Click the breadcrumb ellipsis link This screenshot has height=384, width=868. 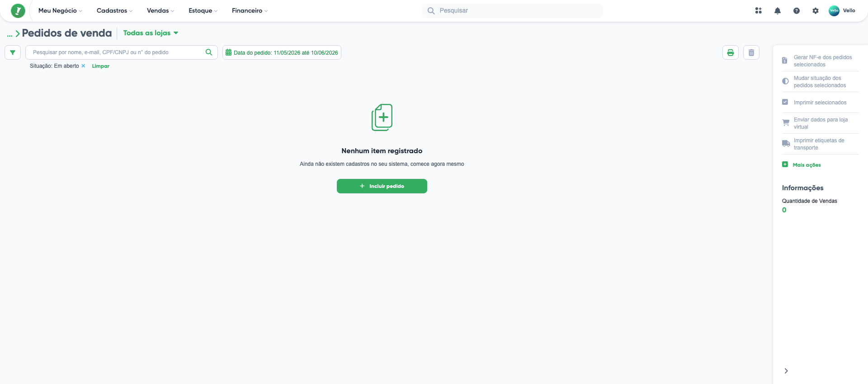pos(9,34)
